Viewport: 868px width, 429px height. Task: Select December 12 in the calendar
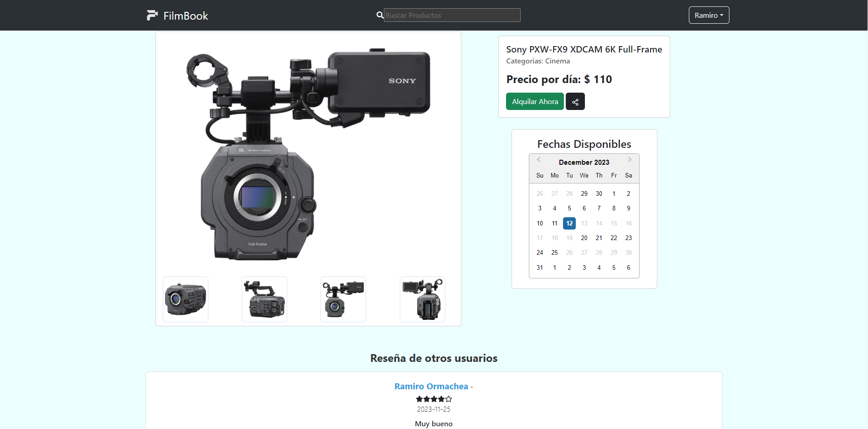click(x=569, y=223)
